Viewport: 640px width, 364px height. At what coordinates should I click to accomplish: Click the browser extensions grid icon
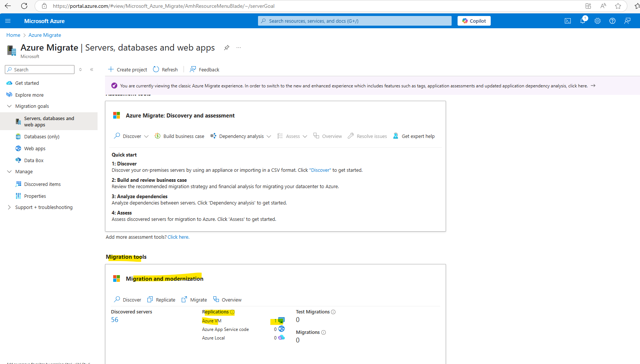click(x=588, y=6)
